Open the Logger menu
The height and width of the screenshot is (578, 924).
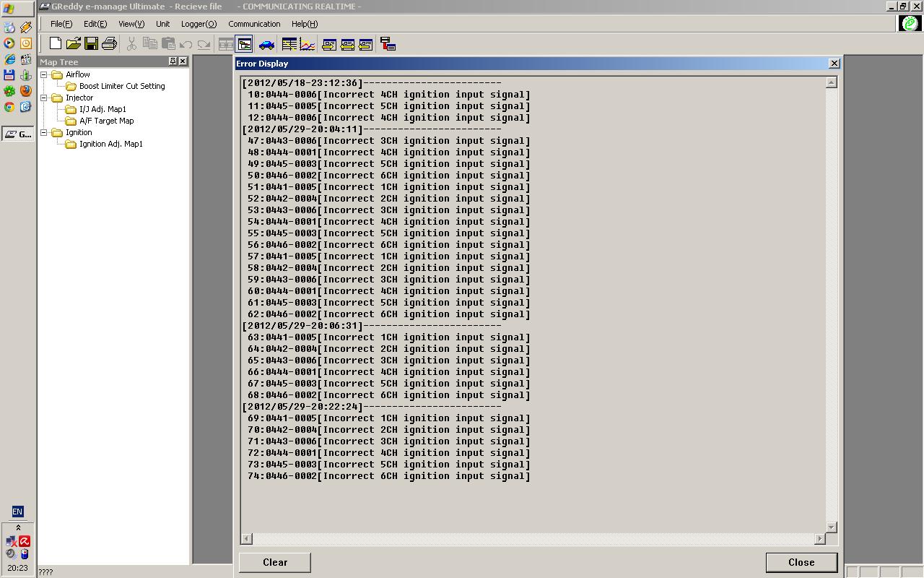[x=198, y=24]
